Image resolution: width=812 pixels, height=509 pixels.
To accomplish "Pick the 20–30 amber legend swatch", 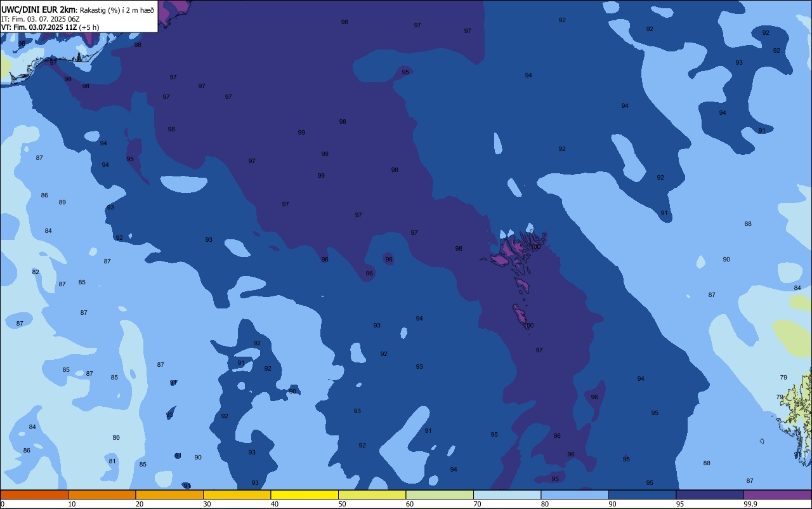I will (169, 494).
